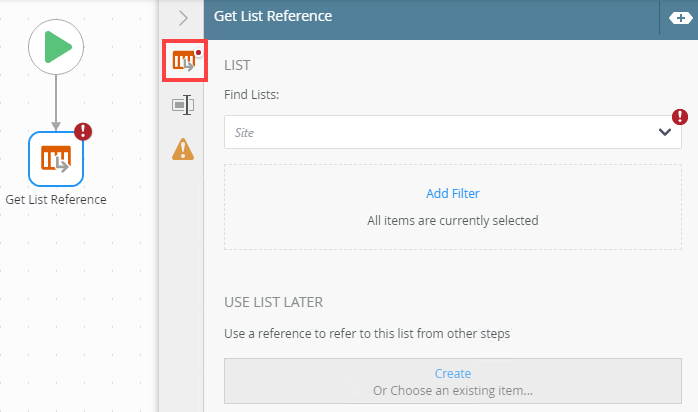Viewport: 698px width, 412px height.
Task: Open the Properties tab icon in the sidebar
Action: [183, 105]
